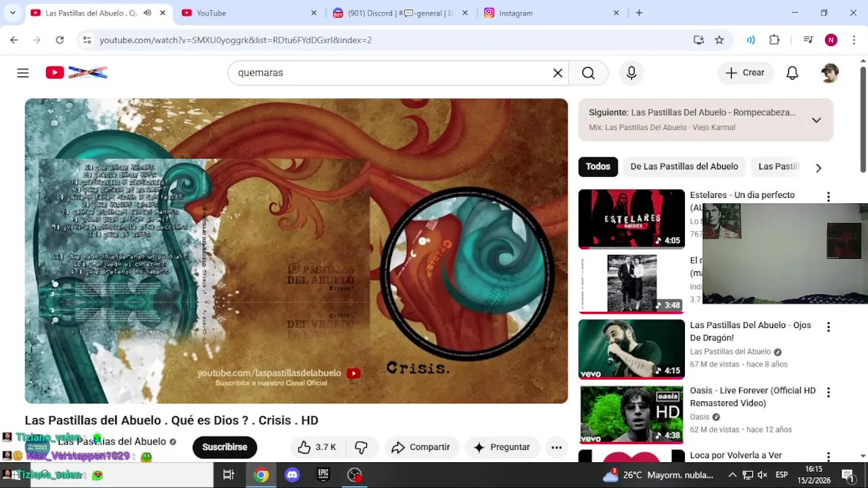Open Chrome three-dot menu

point(854,40)
